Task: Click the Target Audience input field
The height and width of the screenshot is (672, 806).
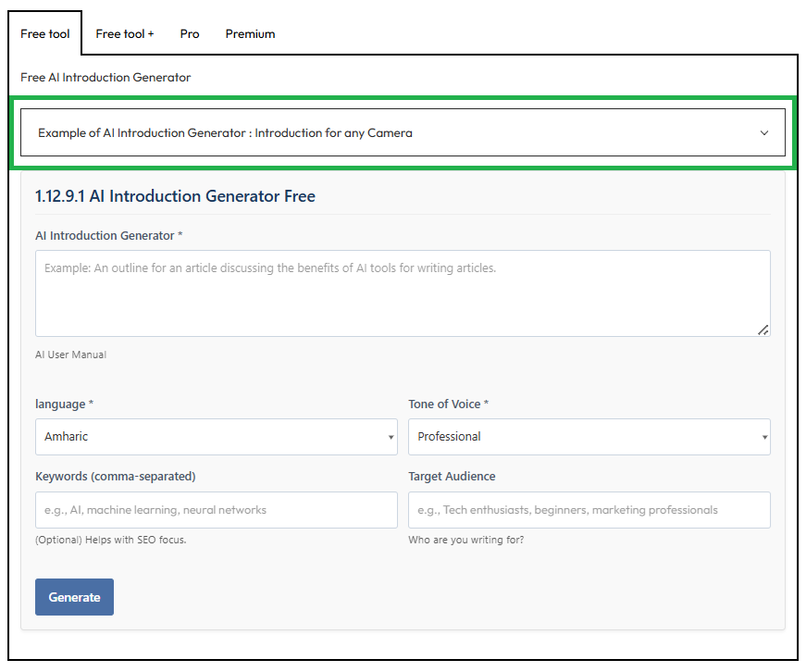Action: click(589, 510)
